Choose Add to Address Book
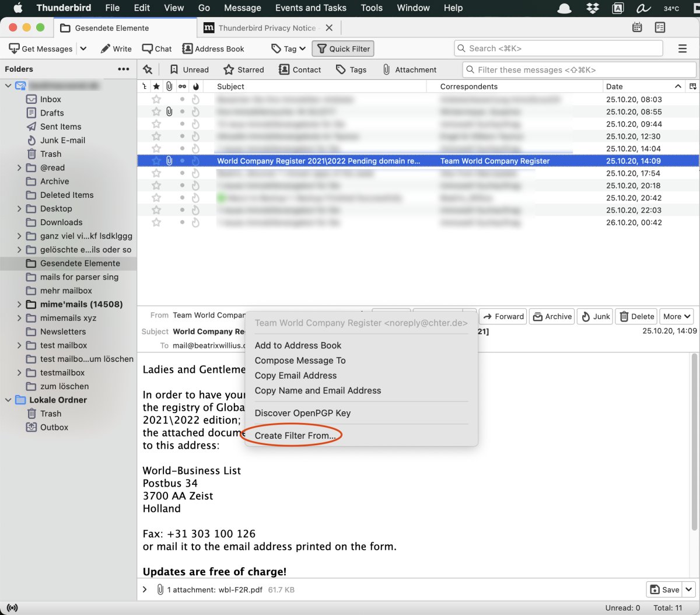 tap(298, 345)
